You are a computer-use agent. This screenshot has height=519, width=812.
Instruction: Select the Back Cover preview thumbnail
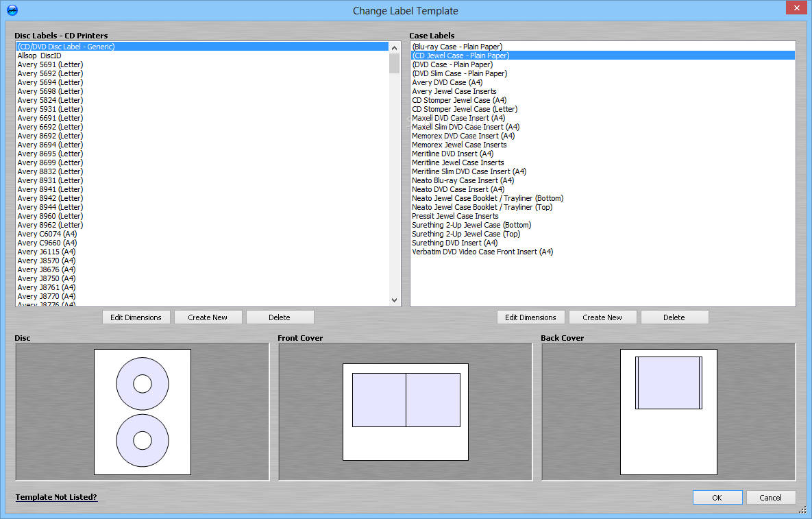click(669, 412)
